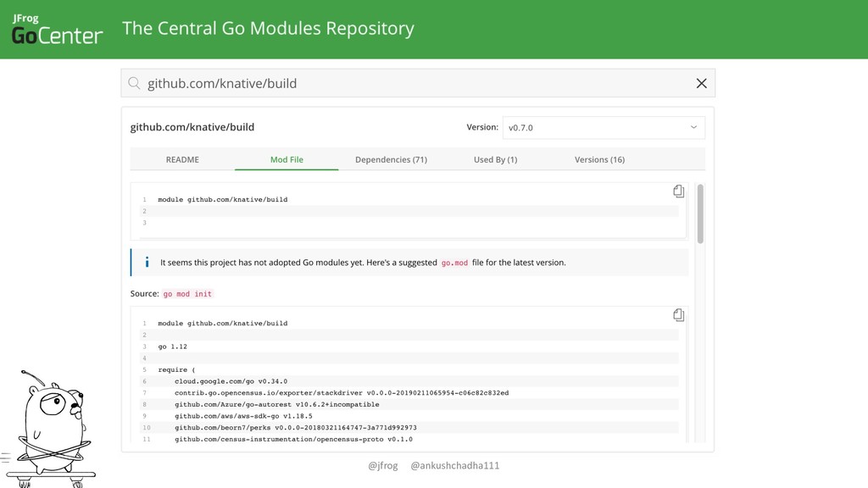Click the go.mod code label in notice
Viewport: 868px width, 488px height.
point(454,263)
